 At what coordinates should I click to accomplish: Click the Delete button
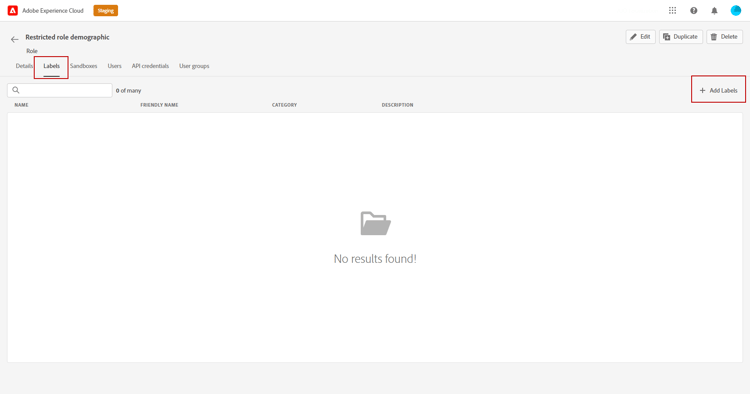pos(724,37)
